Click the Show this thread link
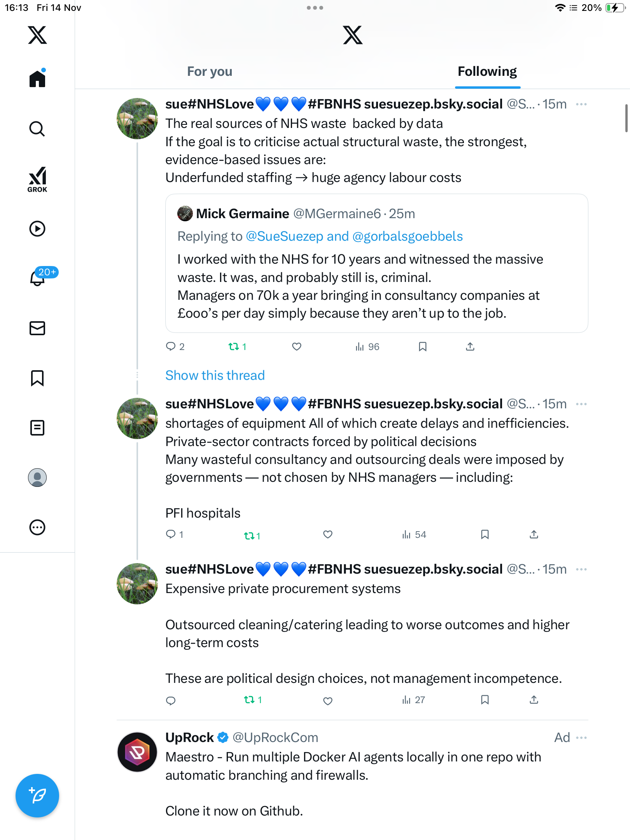This screenshot has width=630, height=840. pyautogui.click(x=215, y=375)
